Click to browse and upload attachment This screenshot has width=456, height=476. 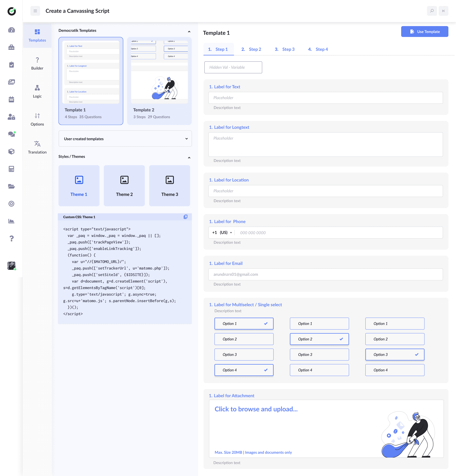coord(326,429)
